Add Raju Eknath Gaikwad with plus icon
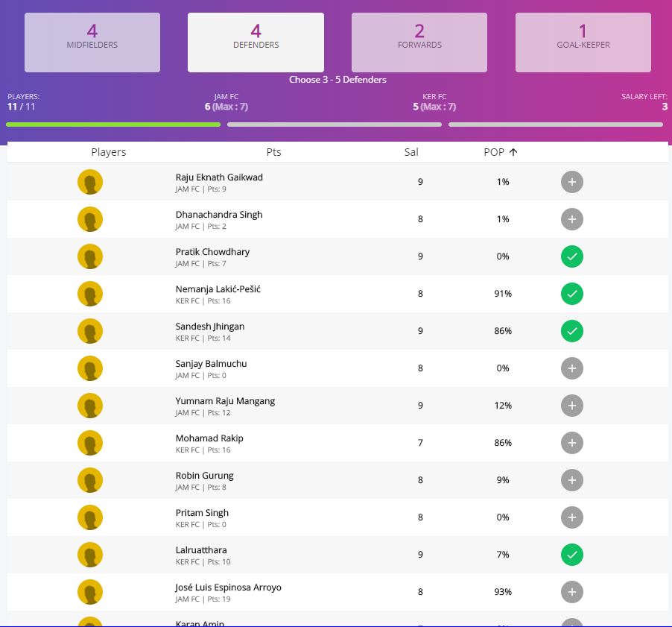672x627 pixels. (x=571, y=182)
